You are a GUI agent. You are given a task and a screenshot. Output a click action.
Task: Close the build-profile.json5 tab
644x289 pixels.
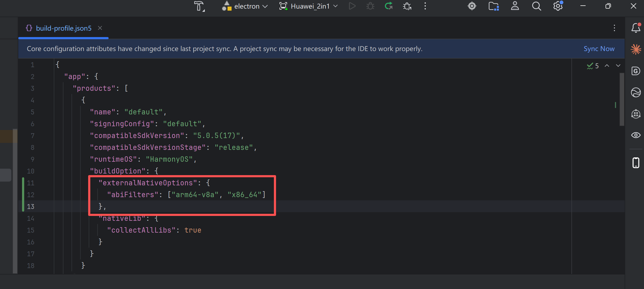[100, 28]
